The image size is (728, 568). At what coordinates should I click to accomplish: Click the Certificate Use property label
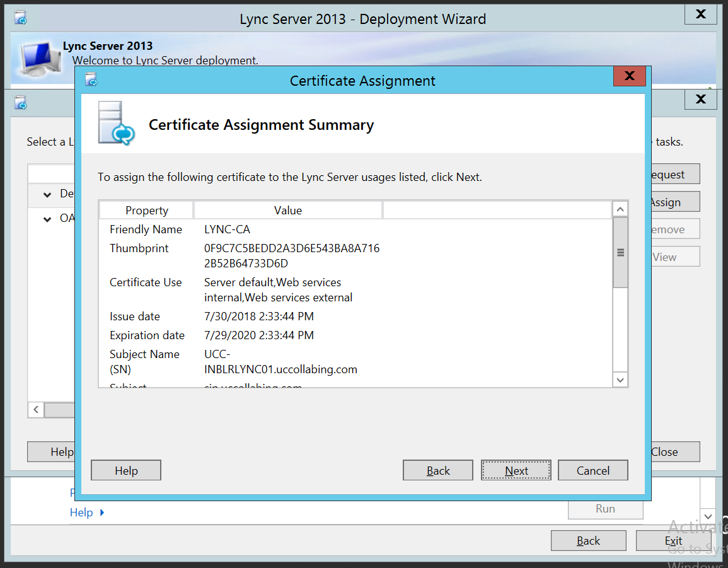146,282
